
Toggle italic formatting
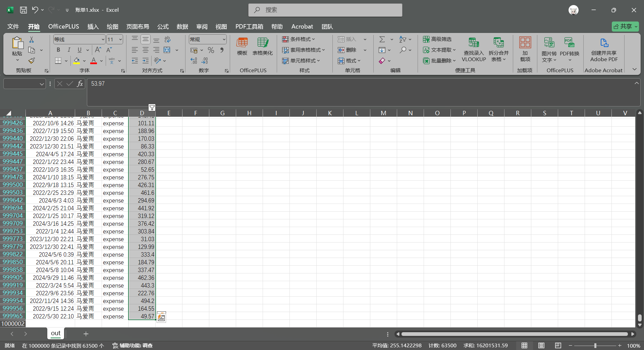(69, 50)
